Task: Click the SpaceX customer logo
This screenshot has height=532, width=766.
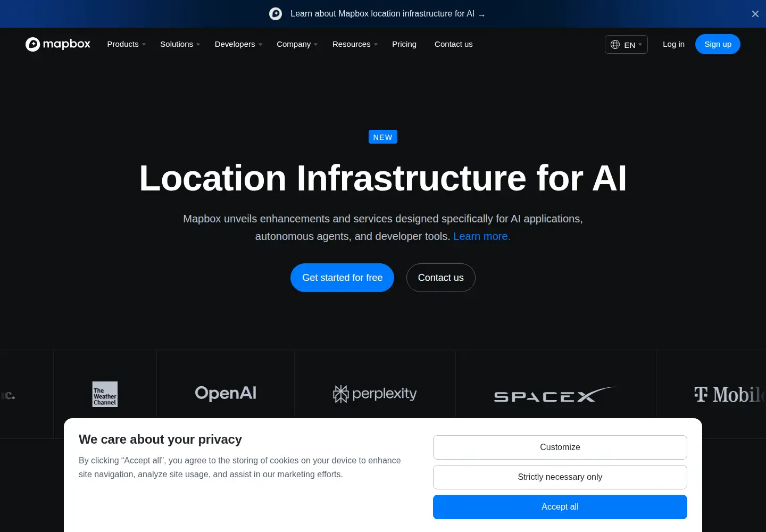Action: (x=554, y=394)
